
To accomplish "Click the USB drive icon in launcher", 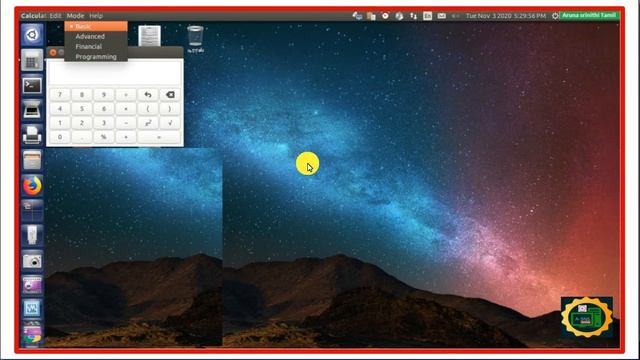I will click(x=32, y=235).
